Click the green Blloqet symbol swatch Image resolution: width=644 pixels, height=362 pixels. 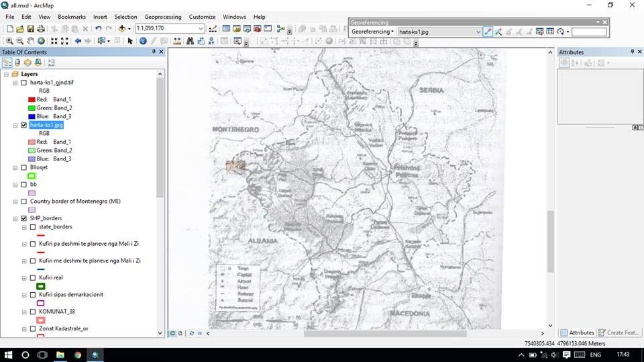[32, 176]
